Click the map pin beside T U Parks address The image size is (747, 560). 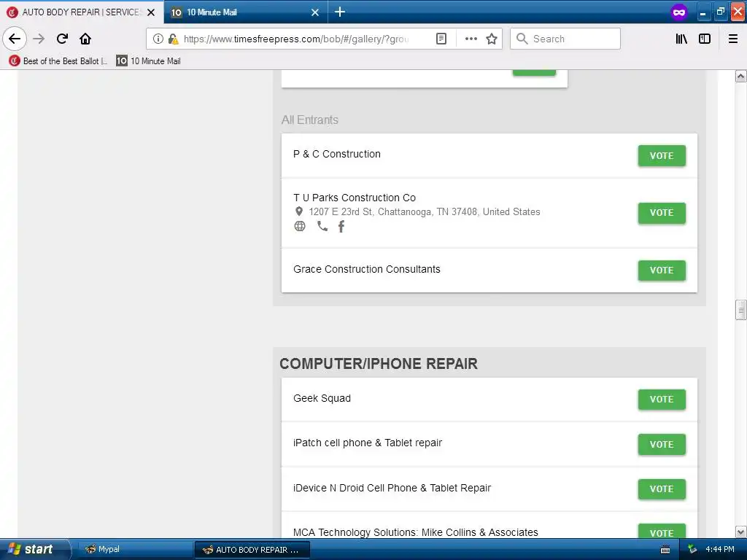click(x=298, y=211)
